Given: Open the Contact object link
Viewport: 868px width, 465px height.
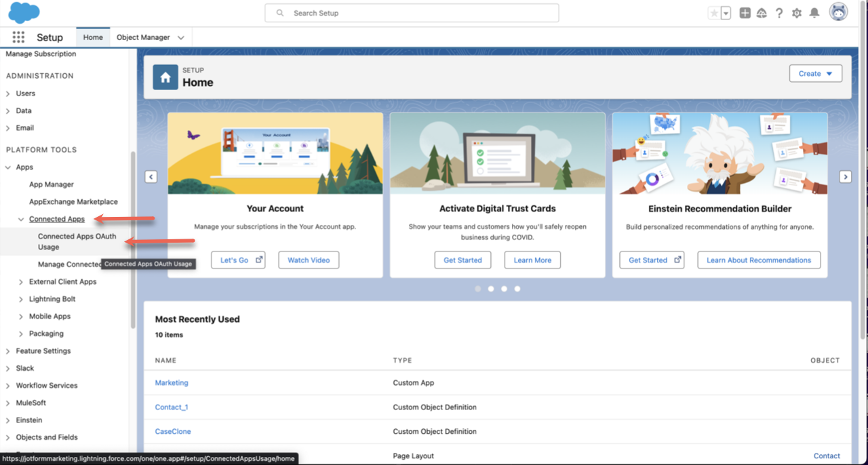Looking at the screenshot, I should [827, 456].
